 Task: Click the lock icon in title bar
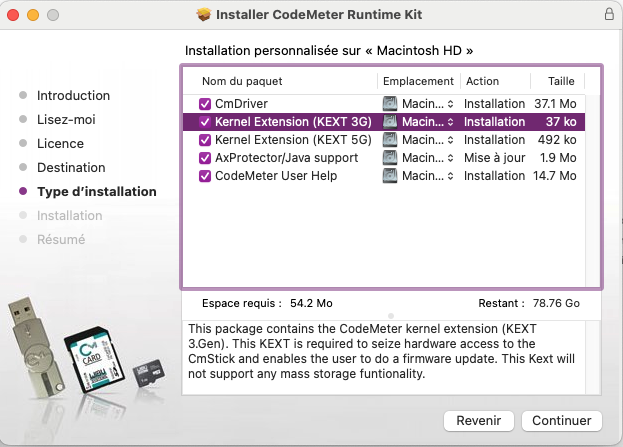[x=609, y=14]
